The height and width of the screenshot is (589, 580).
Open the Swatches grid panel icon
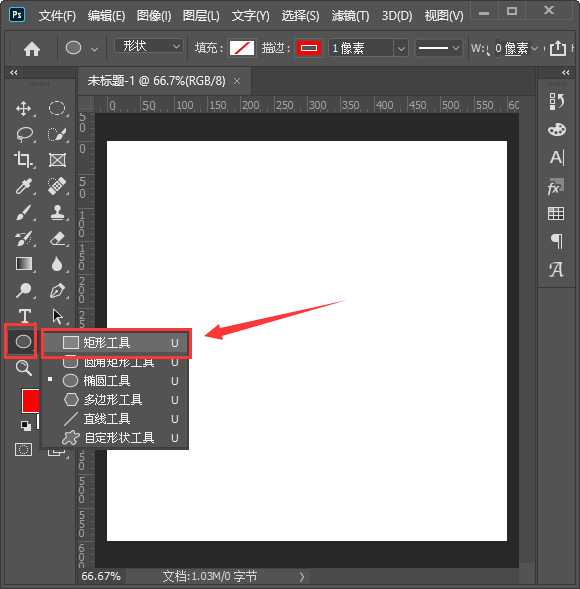[556, 214]
